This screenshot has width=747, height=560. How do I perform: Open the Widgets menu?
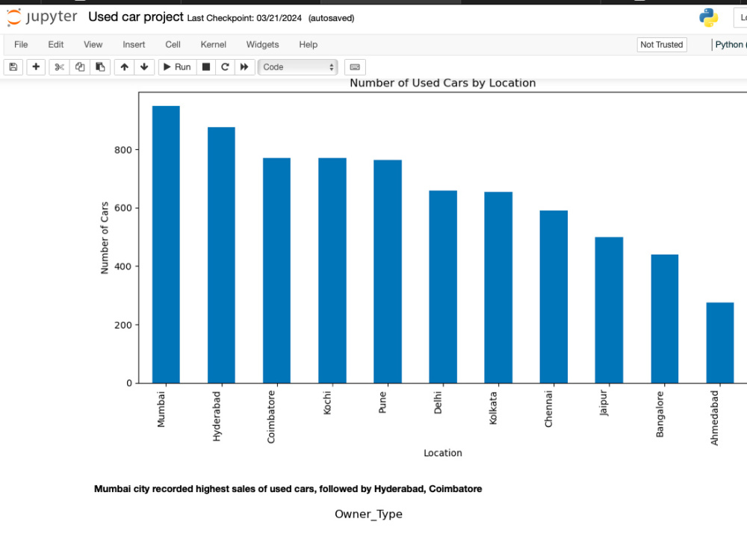coord(262,44)
